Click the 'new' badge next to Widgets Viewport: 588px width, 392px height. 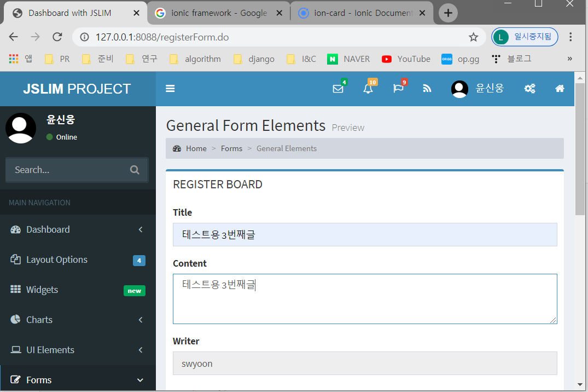point(134,291)
